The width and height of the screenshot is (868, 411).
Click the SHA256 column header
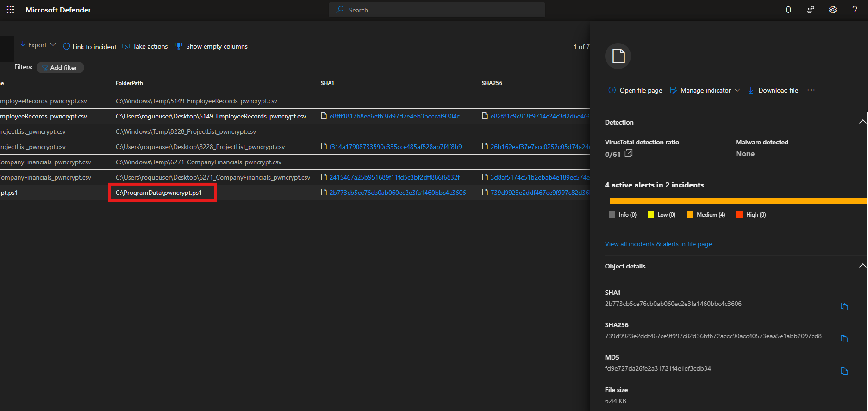[x=492, y=83]
